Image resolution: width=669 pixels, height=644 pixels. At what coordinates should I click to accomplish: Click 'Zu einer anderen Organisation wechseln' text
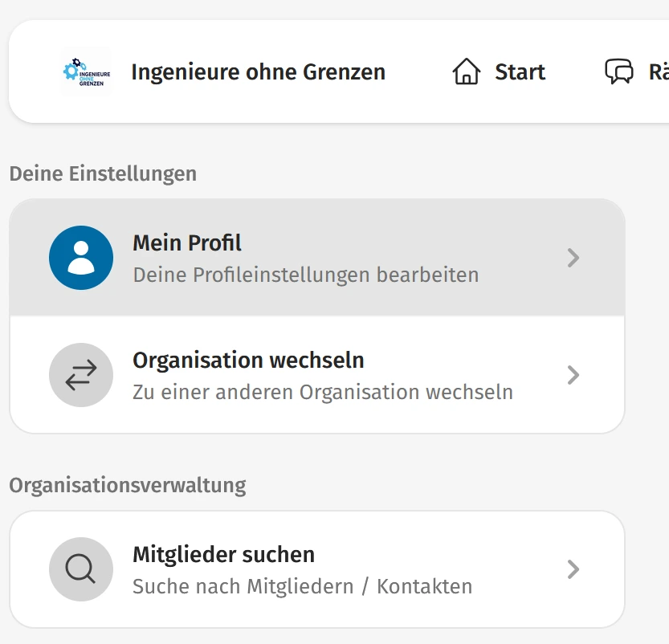322,392
